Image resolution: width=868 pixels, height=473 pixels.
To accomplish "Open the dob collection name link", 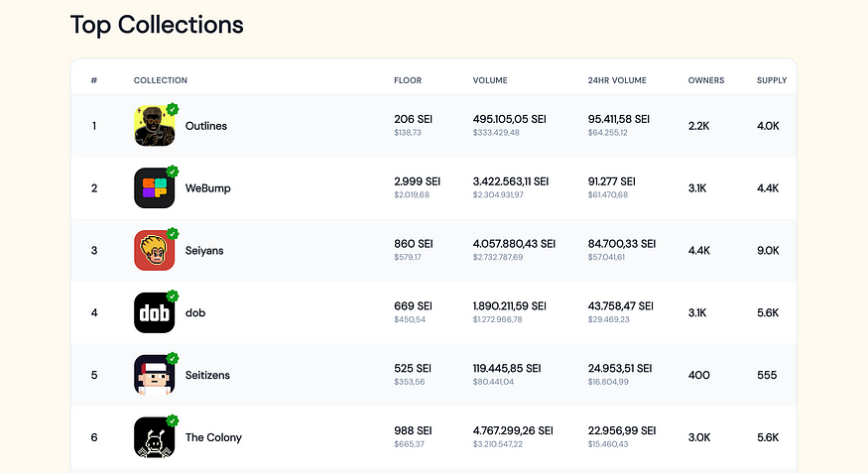I will [195, 312].
